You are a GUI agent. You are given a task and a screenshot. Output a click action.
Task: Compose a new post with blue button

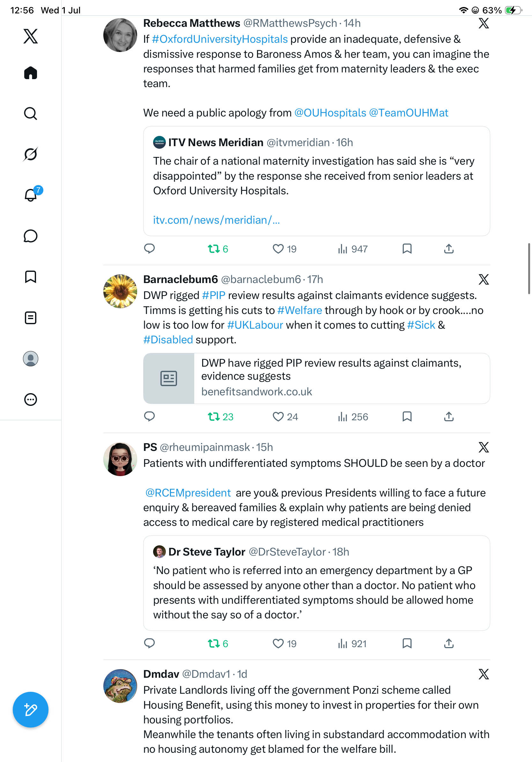[31, 710]
